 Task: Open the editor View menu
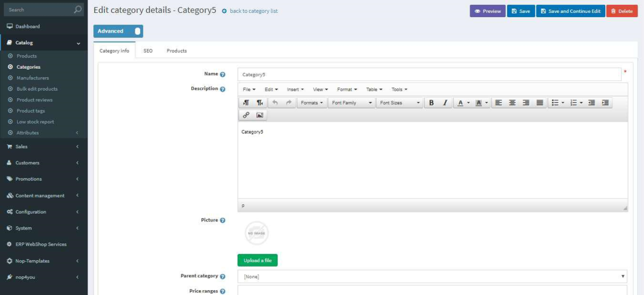(320, 90)
